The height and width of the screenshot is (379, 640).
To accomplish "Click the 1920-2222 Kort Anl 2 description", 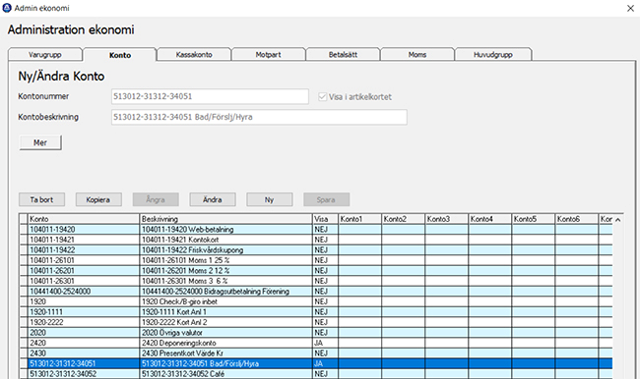I will [x=226, y=322].
